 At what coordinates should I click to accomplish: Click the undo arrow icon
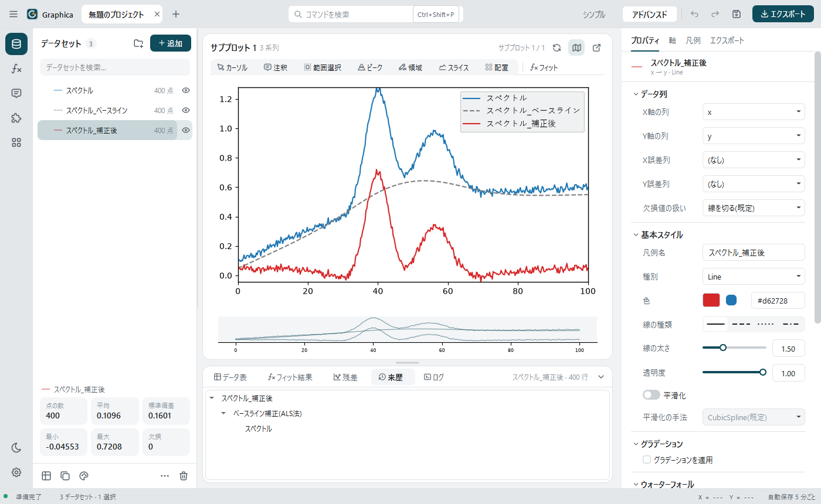point(694,14)
